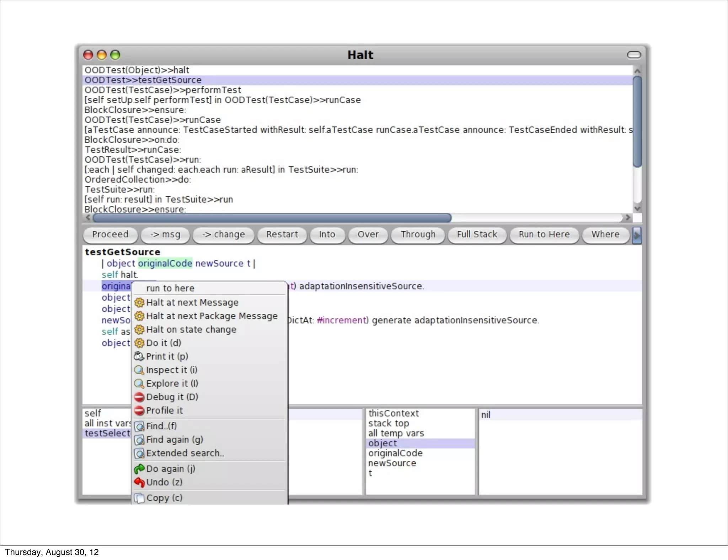Click gear icon beside Halt at next Message
The width and height of the screenshot is (728, 560).
pyautogui.click(x=139, y=302)
